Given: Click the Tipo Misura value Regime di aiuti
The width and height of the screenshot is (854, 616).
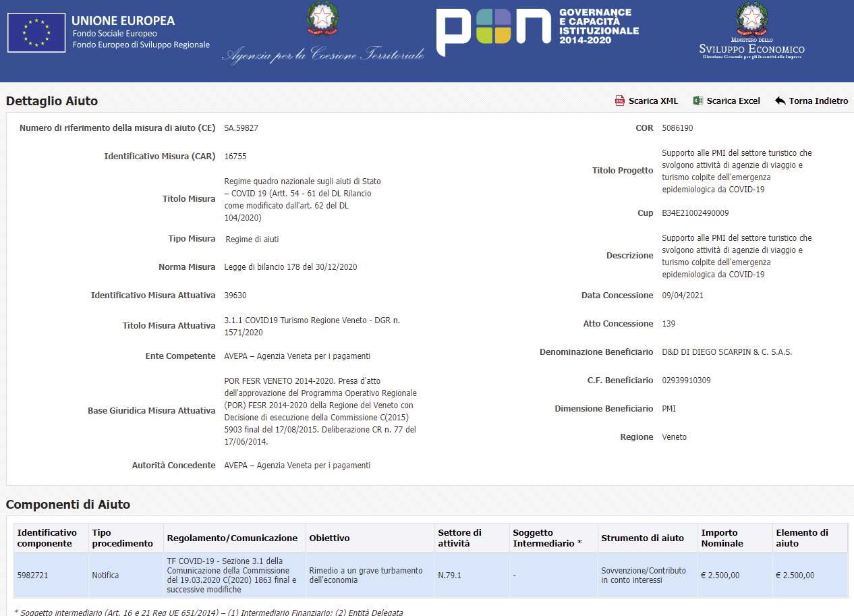Looking at the screenshot, I should pyautogui.click(x=252, y=240).
